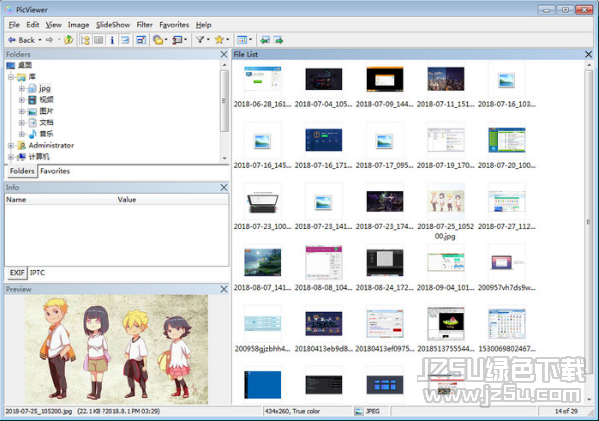Click the Back navigation button
The image size is (599, 421).
[x=21, y=40]
